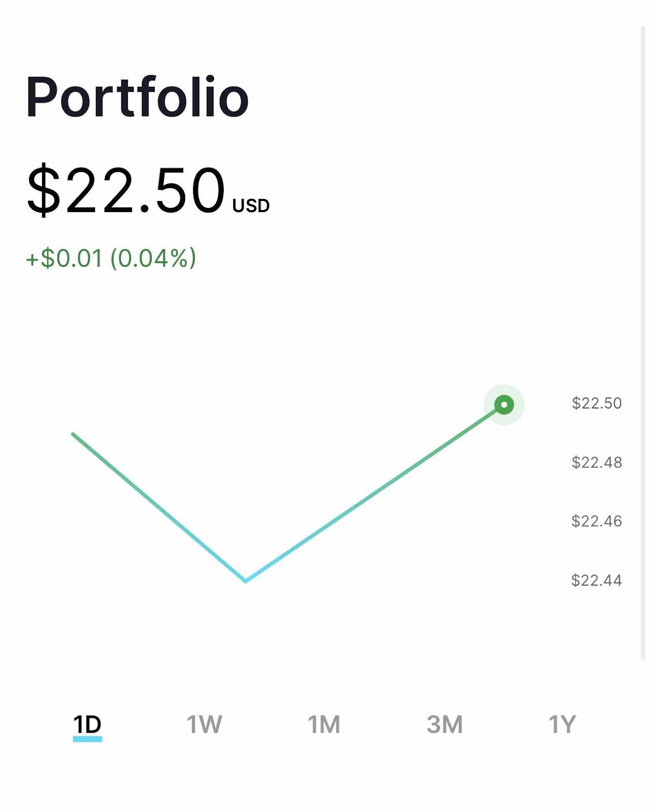Image resolution: width=650 pixels, height=812 pixels.
Task: Click the $22.50 axis label
Action: [x=597, y=403]
